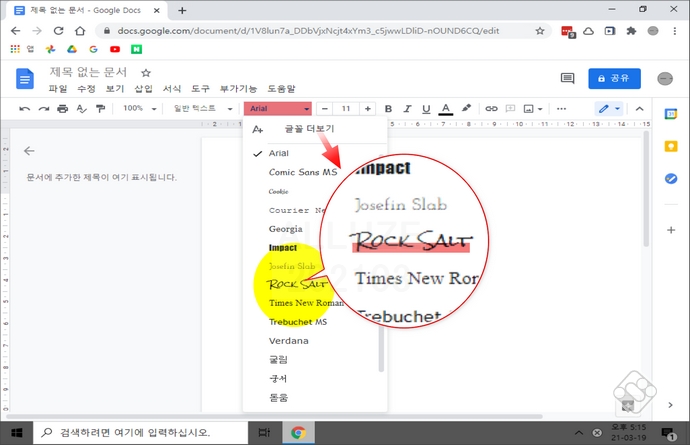The width and height of the screenshot is (690, 445).
Task: Open the Format menu (fifth menu item)
Action: [x=172, y=88]
